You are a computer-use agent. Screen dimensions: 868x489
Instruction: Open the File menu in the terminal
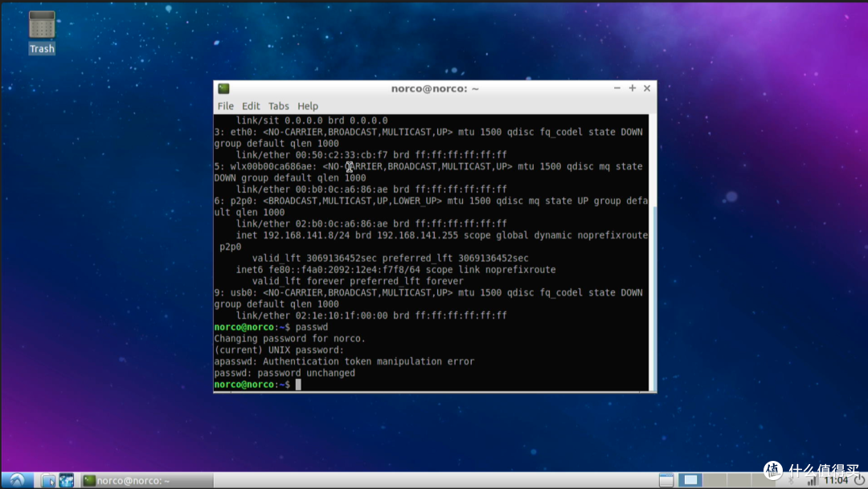(x=225, y=106)
